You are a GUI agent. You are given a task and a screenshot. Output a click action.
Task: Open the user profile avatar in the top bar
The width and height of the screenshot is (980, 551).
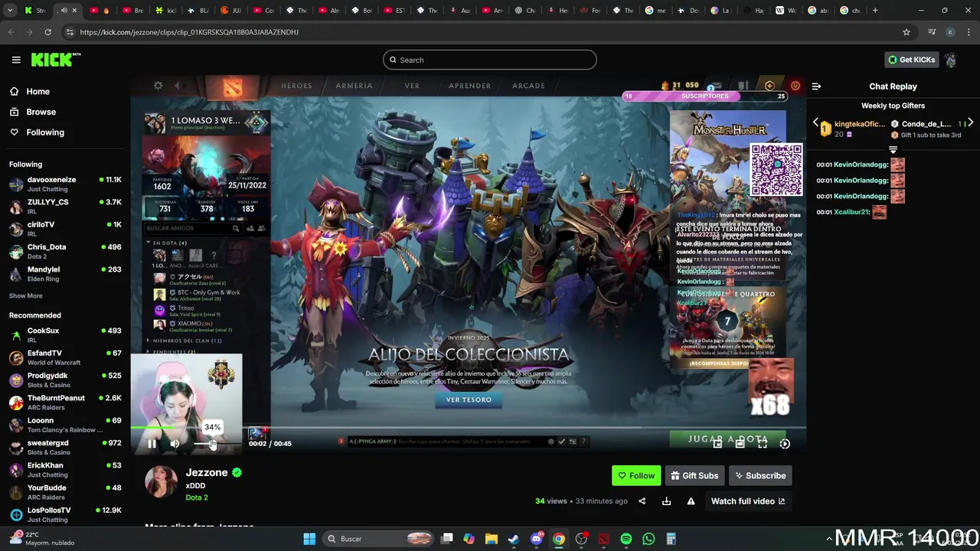pyautogui.click(x=950, y=60)
